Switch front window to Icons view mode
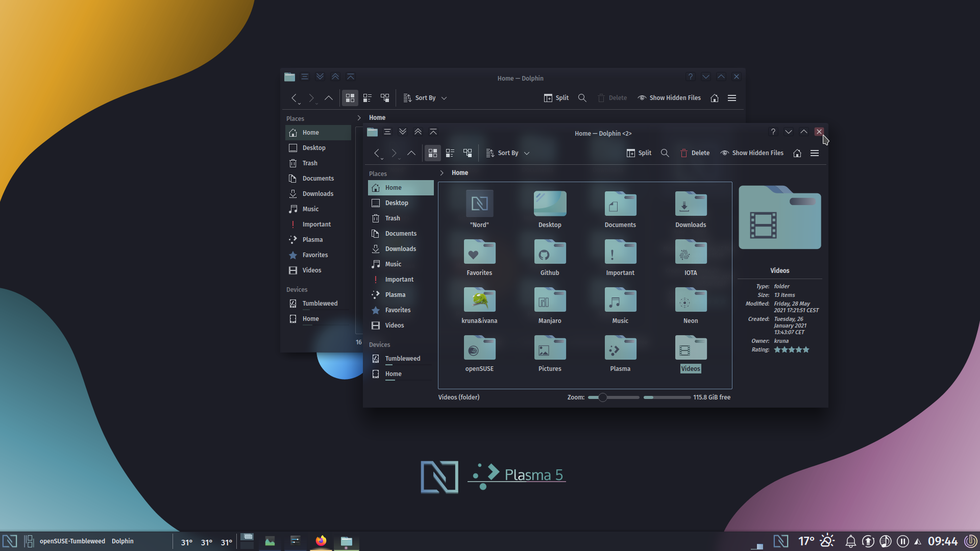 (433, 153)
